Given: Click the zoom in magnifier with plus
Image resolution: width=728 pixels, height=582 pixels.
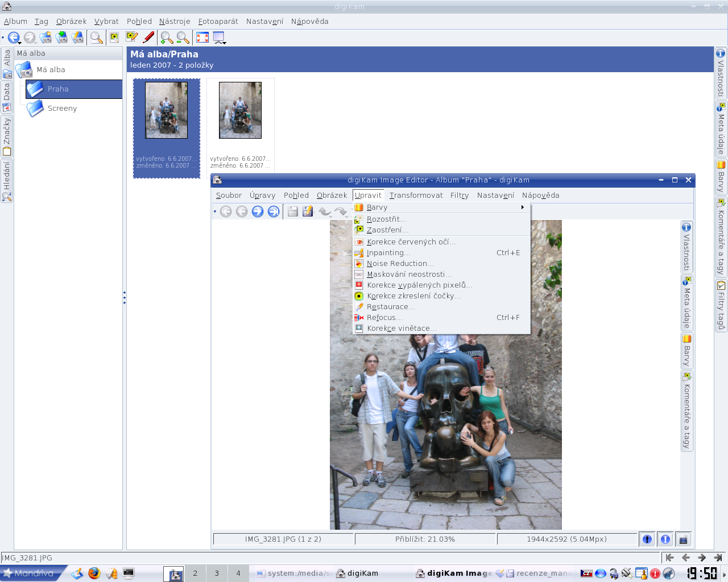Looking at the screenshot, I should point(167,38).
